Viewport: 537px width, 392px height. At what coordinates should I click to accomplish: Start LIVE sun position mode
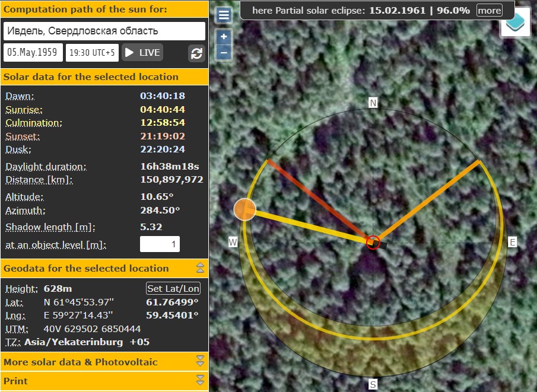(x=142, y=52)
